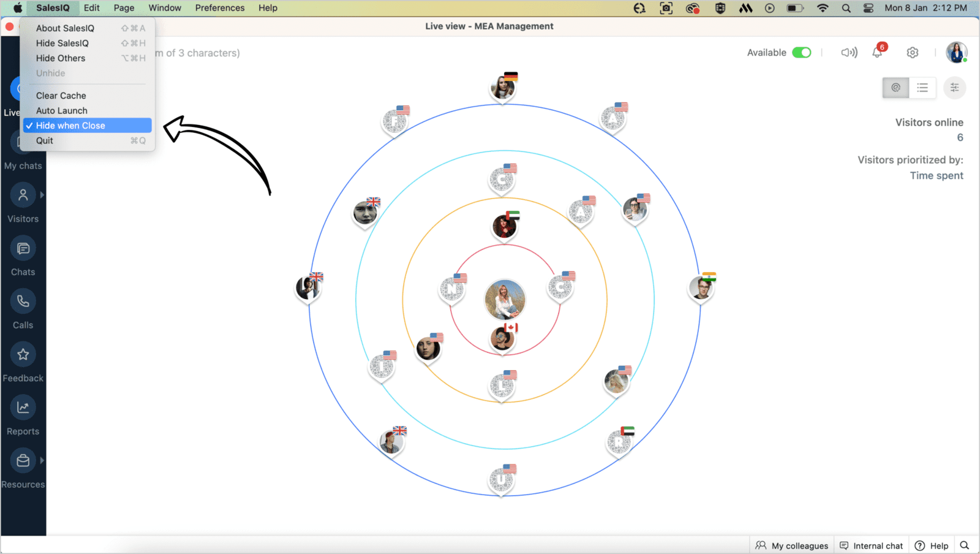This screenshot has width=980, height=554.
Task: Expand the Visitors submenu arrow
Action: pos(42,195)
